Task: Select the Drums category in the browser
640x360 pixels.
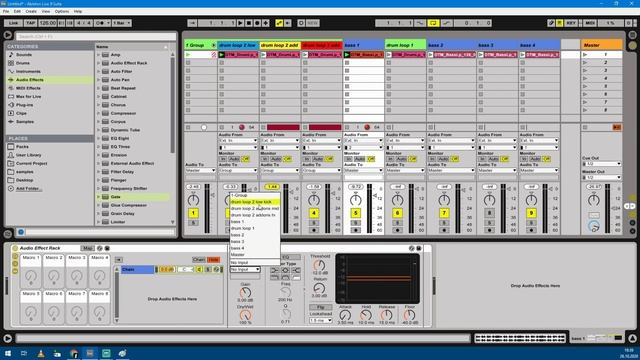Action: click(x=23, y=63)
